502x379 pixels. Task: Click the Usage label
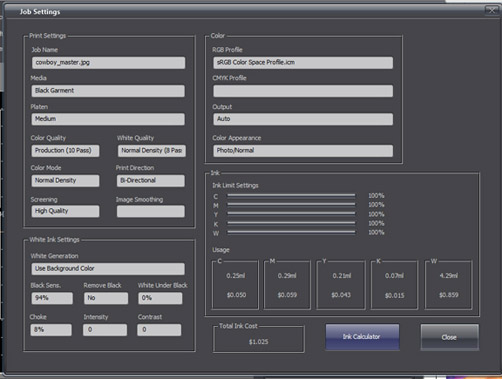click(221, 250)
